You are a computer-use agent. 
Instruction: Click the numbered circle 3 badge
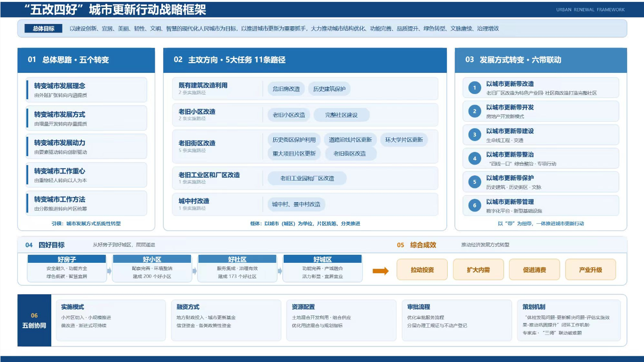[x=475, y=135]
